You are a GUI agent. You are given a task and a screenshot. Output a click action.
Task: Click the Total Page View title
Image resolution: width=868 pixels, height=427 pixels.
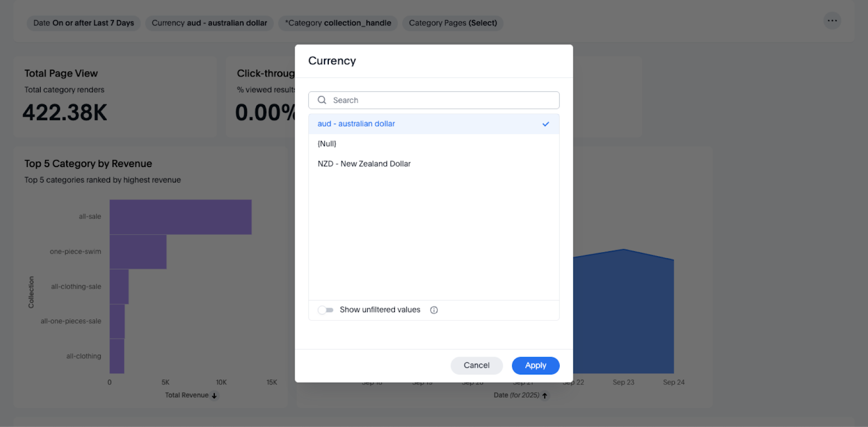point(61,74)
